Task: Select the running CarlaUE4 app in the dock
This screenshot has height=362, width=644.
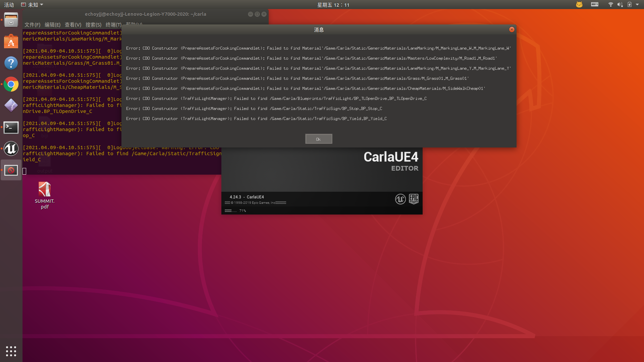Action: click(x=11, y=170)
